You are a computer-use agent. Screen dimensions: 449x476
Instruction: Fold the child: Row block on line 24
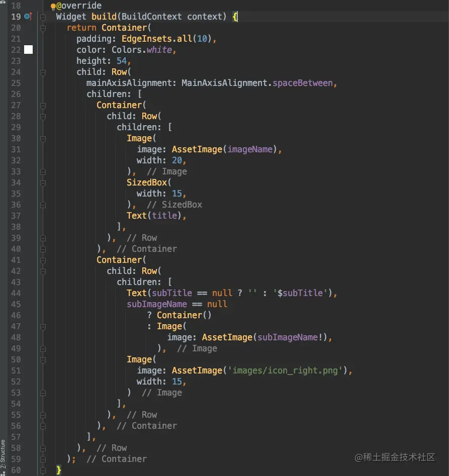click(43, 72)
